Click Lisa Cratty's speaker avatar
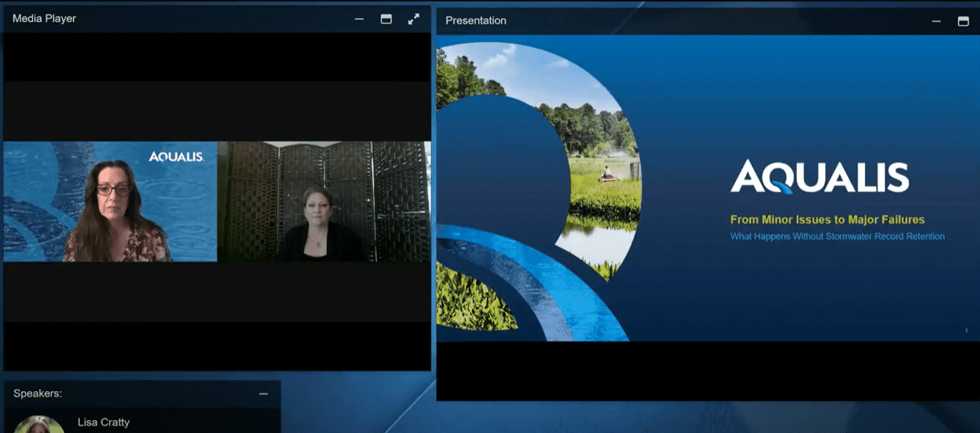Viewport: 980px width, 433px height. (39, 425)
